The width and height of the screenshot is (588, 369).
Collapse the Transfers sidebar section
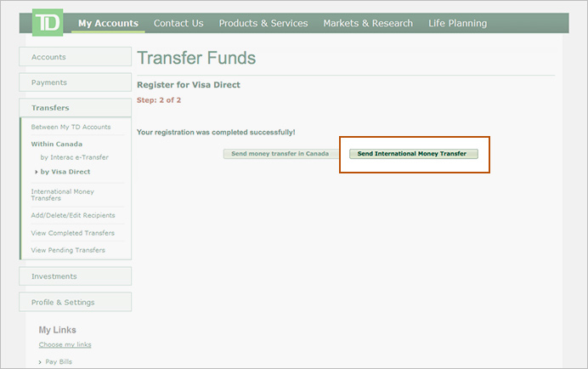pyautogui.click(x=75, y=108)
